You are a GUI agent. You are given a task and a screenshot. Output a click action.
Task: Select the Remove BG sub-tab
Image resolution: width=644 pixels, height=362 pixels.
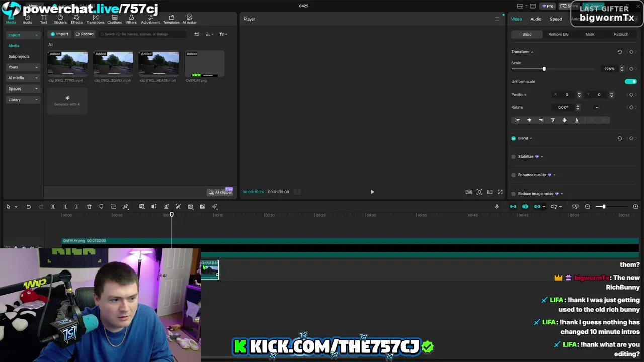point(558,34)
